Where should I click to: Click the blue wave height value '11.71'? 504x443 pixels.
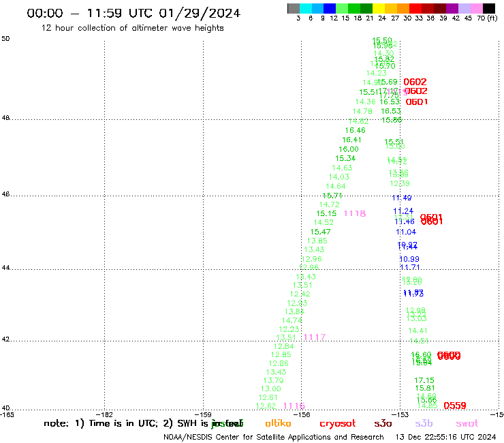(410, 267)
